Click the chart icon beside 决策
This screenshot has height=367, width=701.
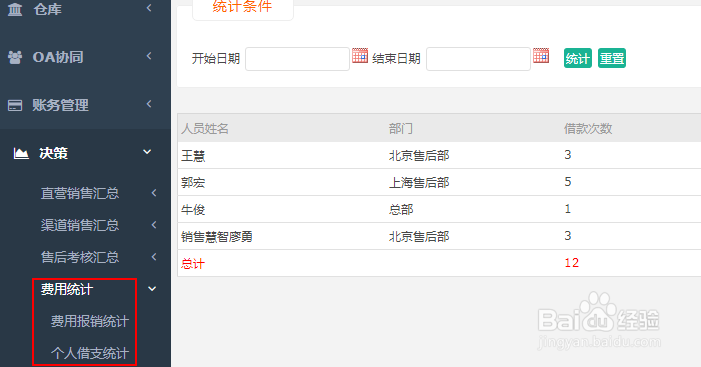[21, 153]
